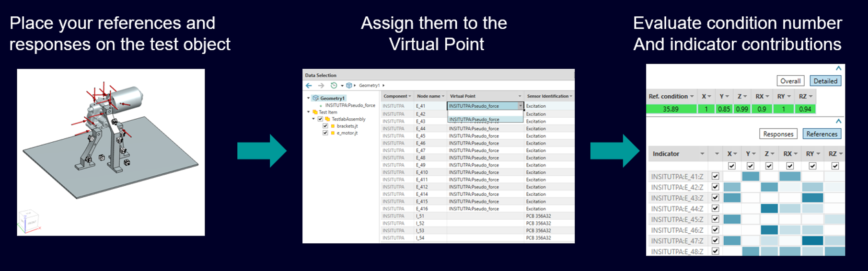
Task: Switch to the Overall view
Action: (x=790, y=81)
